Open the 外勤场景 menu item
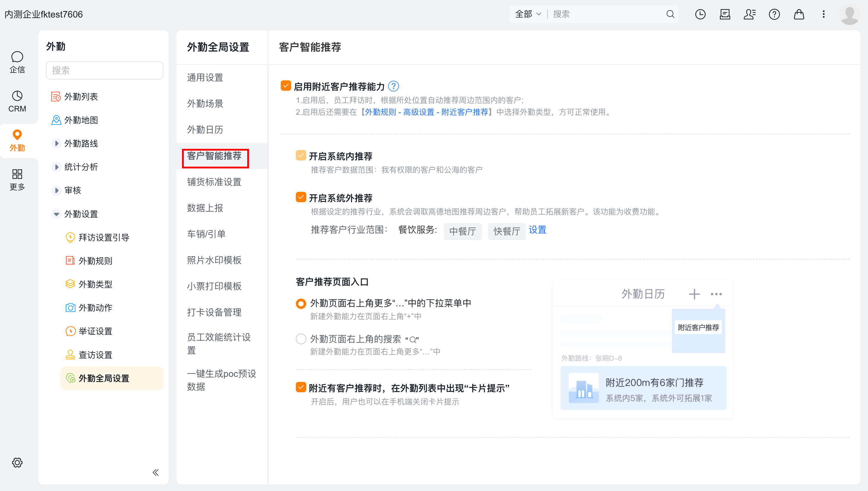Viewport: 868px width, 491px height. (x=222, y=103)
